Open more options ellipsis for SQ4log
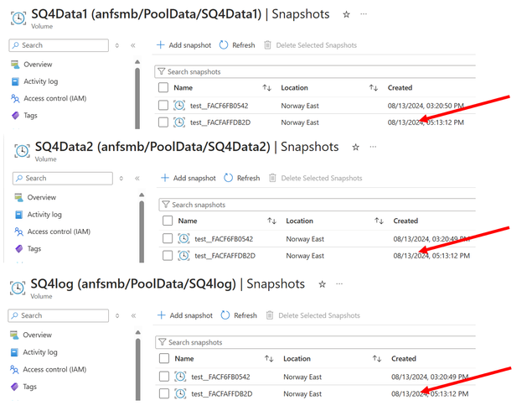 [339, 283]
